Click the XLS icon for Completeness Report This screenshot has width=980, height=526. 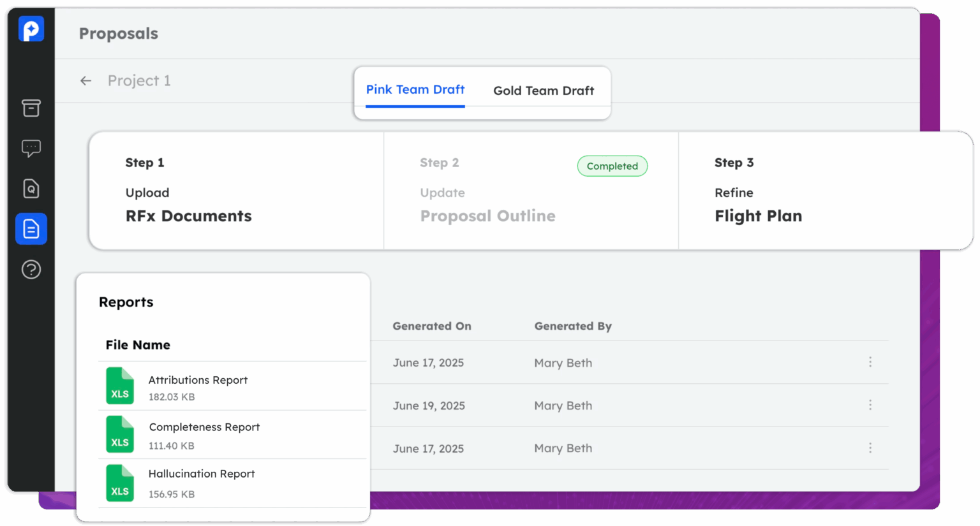pos(120,434)
